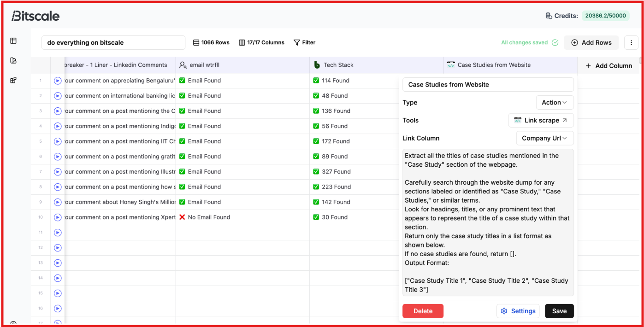Click the 'No Email Found' cell in row 10
The height and width of the screenshot is (327, 644).
tap(242, 217)
